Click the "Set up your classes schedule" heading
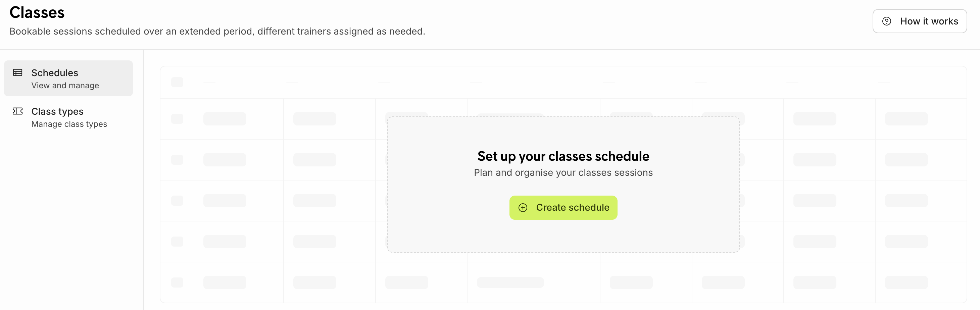980x310 pixels. point(563,156)
